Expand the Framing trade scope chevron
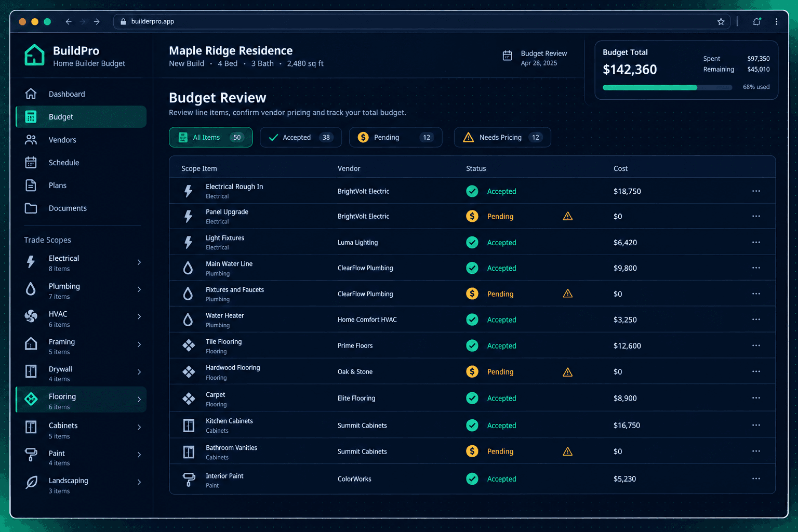 tap(139, 344)
